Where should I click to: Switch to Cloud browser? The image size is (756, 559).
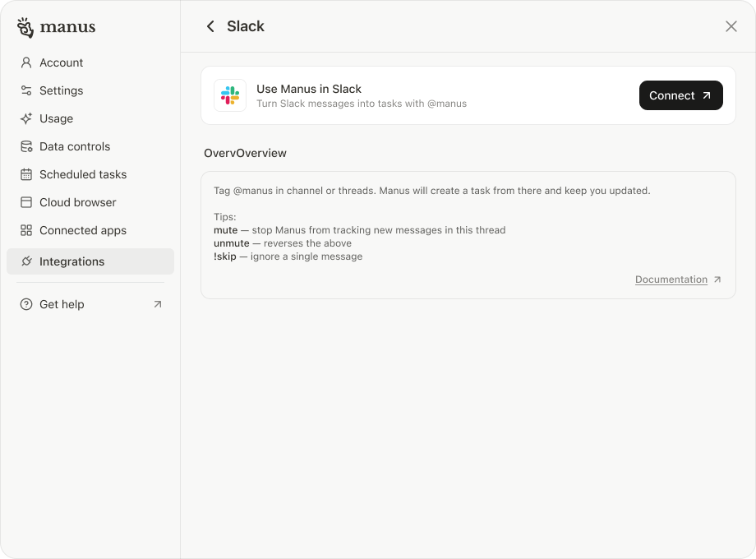(90, 202)
